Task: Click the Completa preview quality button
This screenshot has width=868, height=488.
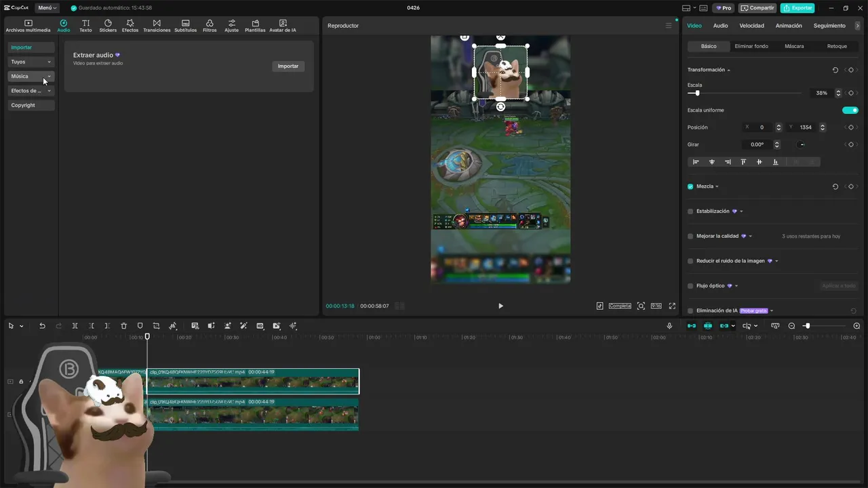Action: coord(620,306)
